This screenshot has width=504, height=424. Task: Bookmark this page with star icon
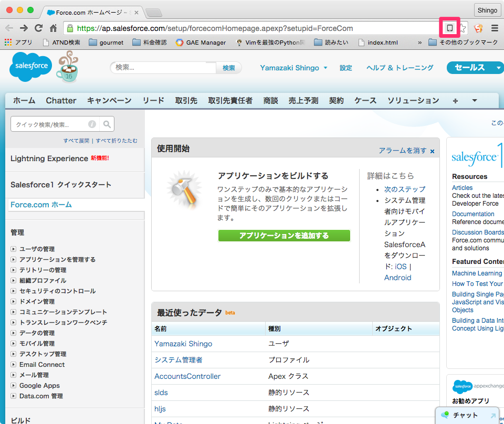pos(463,28)
